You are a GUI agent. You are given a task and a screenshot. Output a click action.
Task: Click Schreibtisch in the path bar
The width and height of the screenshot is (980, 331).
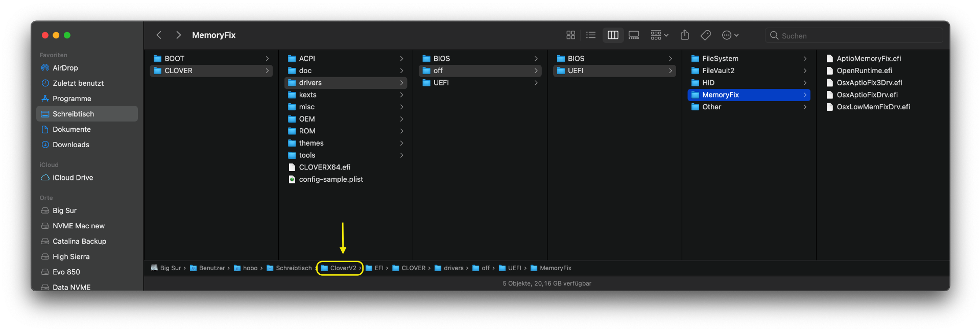coord(294,268)
